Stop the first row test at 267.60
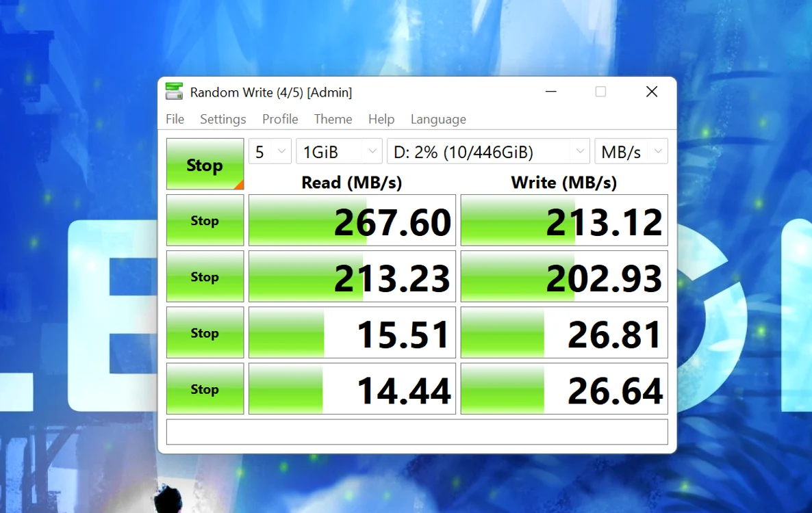This screenshot has height=513, width=812. [205, 220]
